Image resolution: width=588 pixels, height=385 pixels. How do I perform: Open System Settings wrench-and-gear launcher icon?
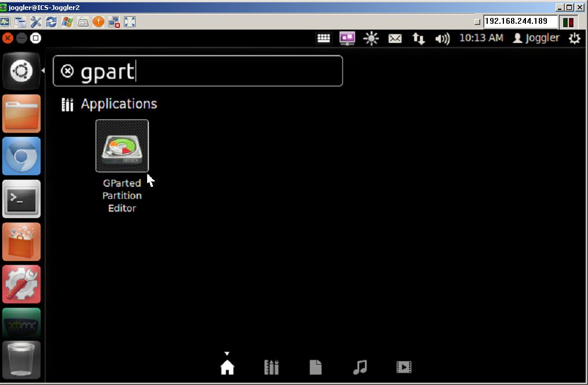[x=21, y=285]
